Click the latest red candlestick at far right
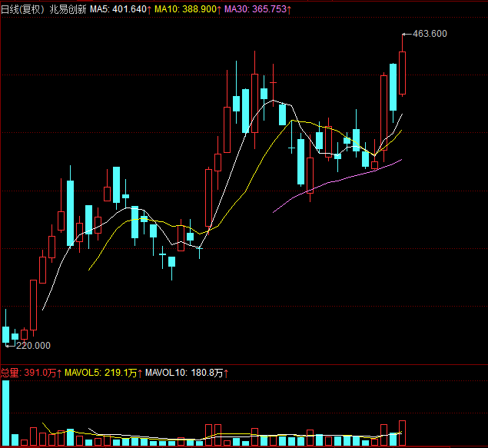 point(402,73)
